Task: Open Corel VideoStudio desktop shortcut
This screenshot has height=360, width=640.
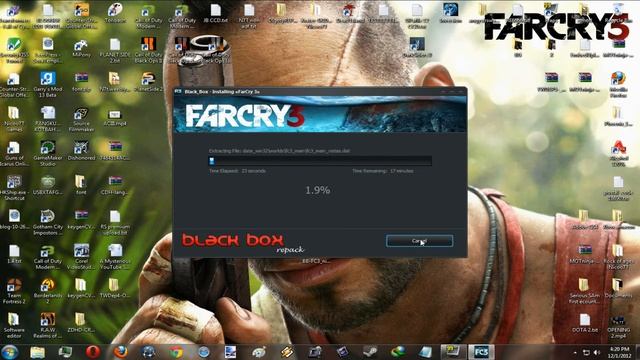Action: (x=81, y=257)
